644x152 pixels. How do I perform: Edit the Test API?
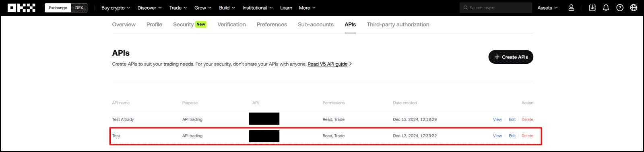512,136
